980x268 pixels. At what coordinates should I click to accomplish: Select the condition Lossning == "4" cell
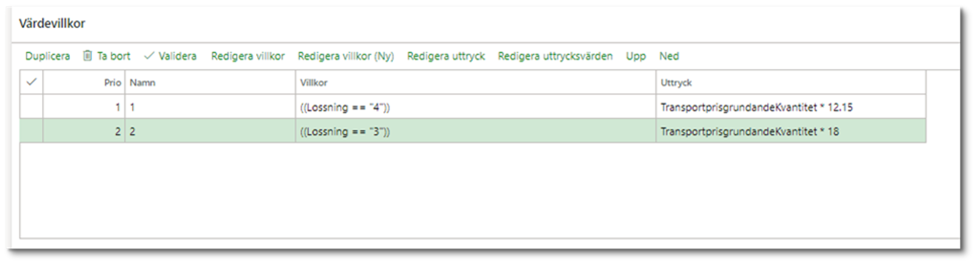coord(476,107)
